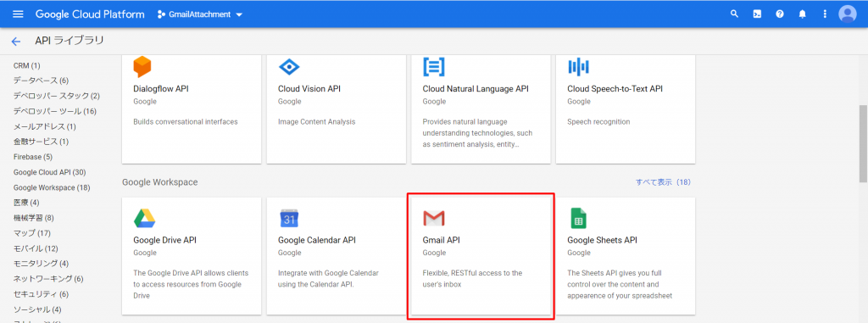Filter by セキュリティ (6) category
Viewport: 868px width, 323px height.
pos(41,294)
